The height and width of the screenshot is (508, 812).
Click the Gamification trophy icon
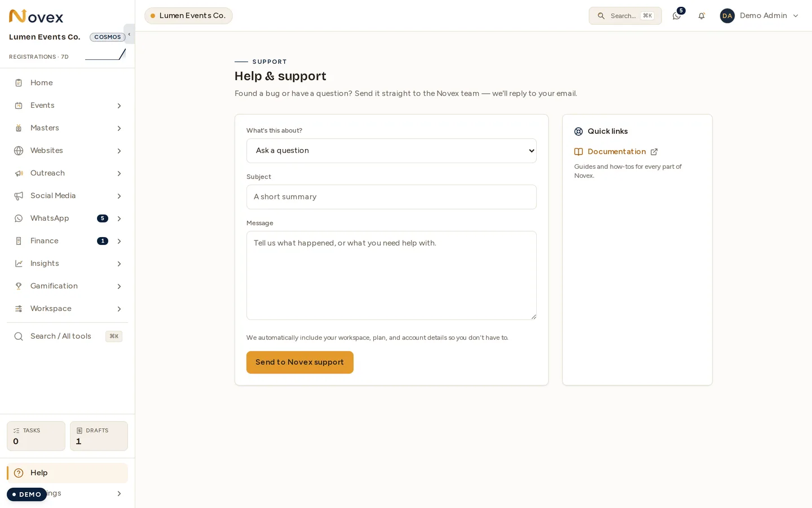19,286
